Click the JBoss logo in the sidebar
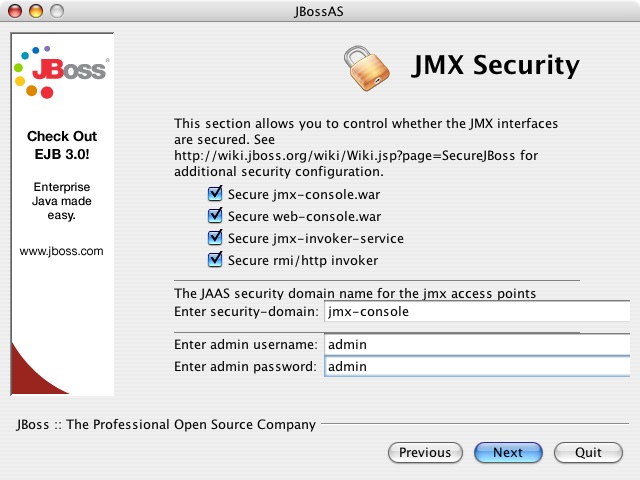The width and height of the screenshot is (640, 480). point(62,71)
